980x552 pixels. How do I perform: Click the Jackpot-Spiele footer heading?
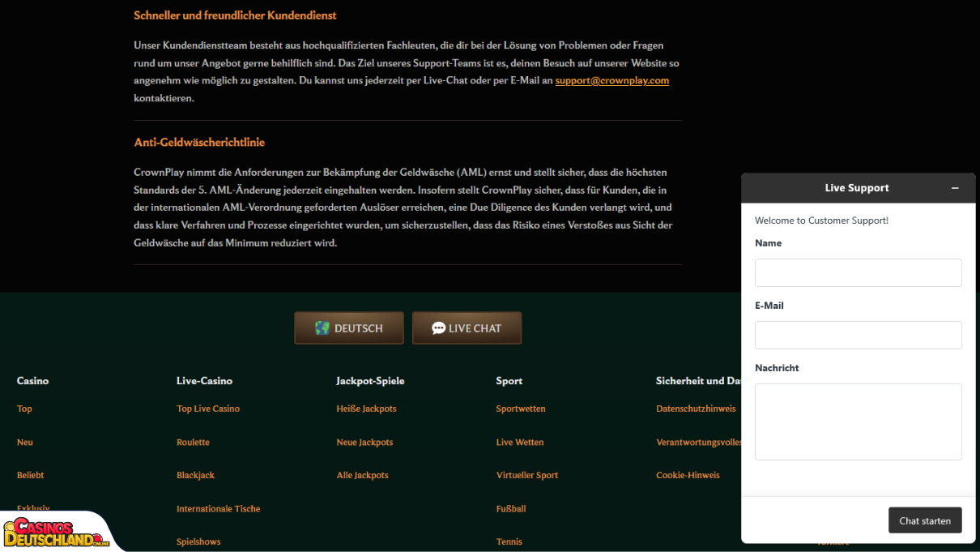[370, 380]
